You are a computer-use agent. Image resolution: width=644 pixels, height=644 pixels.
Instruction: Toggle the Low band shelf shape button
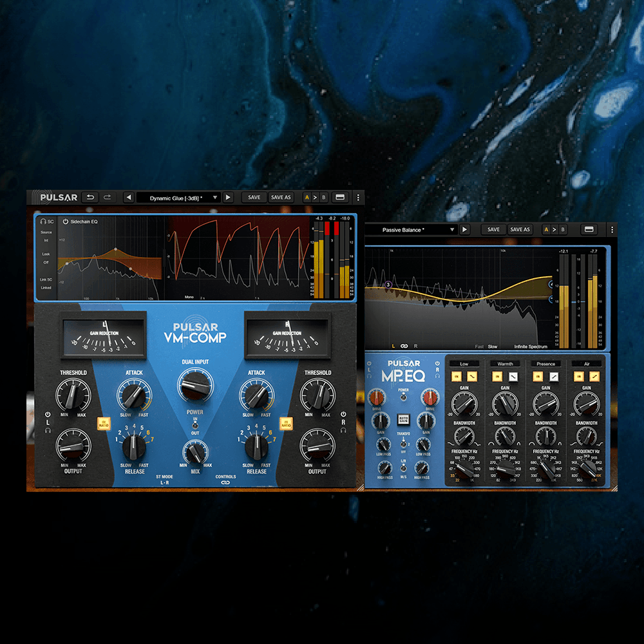472,376
